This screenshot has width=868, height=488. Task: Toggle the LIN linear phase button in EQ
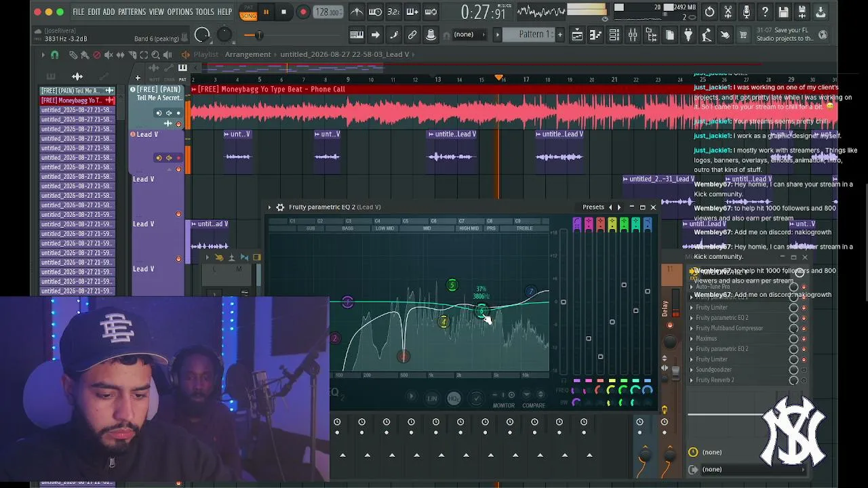coord(432,399)
